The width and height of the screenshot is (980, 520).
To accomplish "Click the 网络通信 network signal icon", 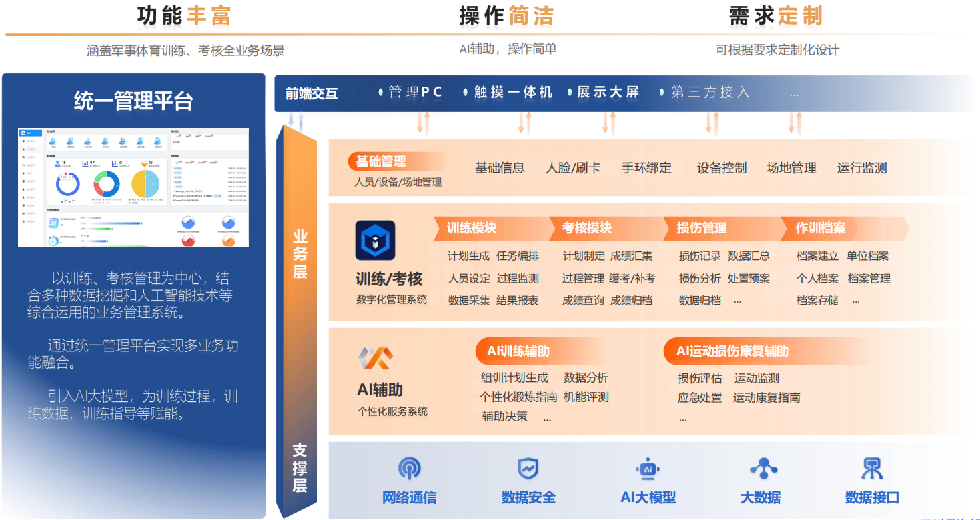I will (409, 469).
